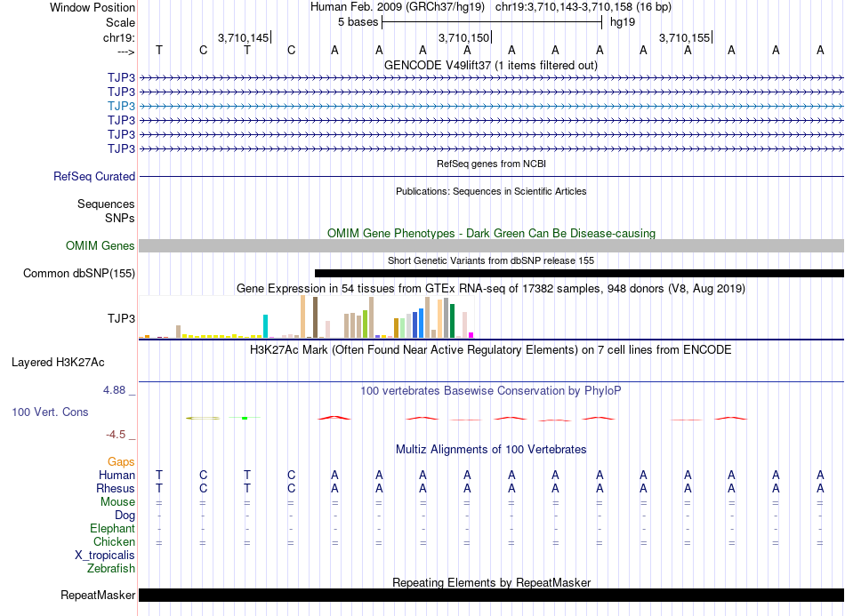This screenshot has height=616, width=845.
Task: Click the Sequences track label
Action: [106, 204]
